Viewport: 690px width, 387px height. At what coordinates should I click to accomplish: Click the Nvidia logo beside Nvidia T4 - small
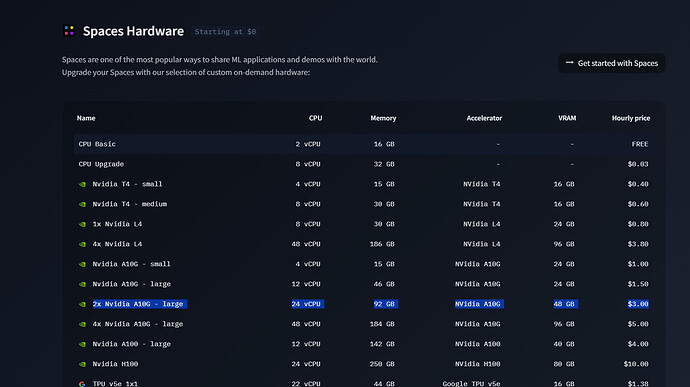82,184
